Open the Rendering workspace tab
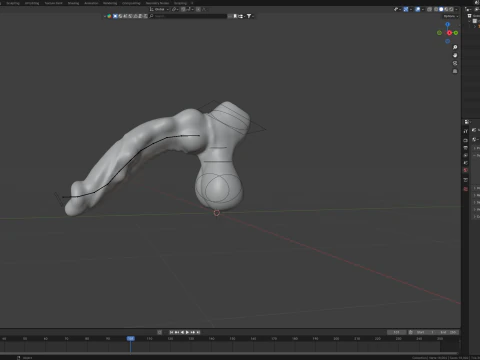 (x=110, y=3)
